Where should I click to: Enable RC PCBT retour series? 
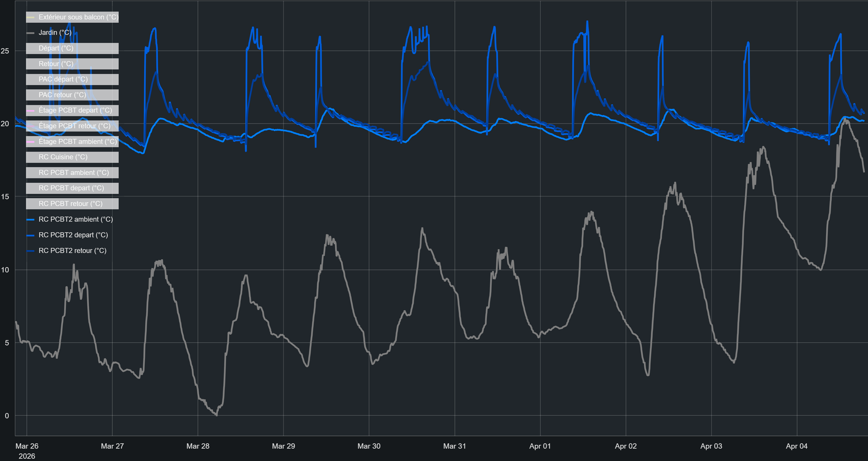70,204
